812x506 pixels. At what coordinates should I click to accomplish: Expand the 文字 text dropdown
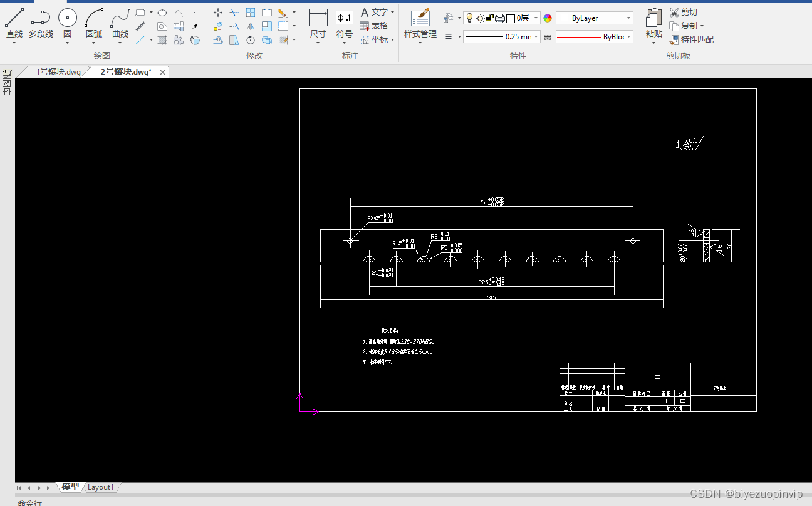tap(393, 13)
